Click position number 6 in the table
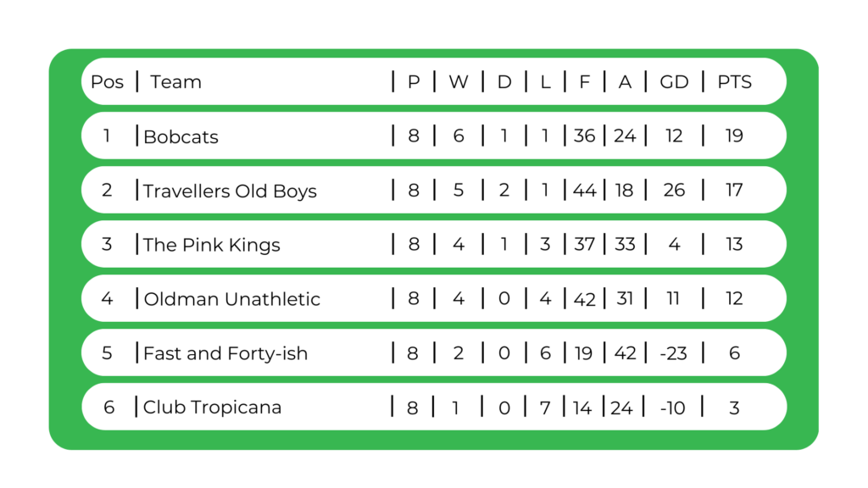868x488 pixels. [108, 408]
